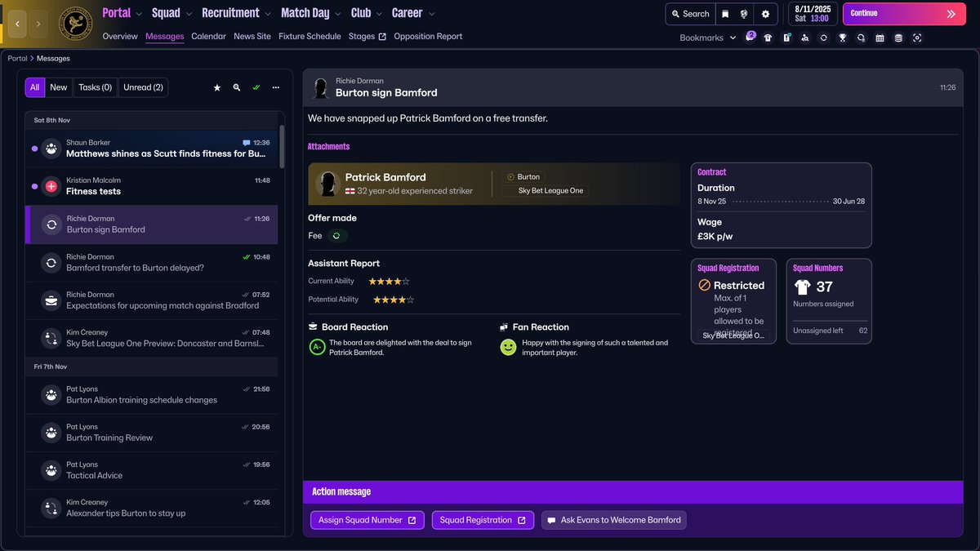Open the Stages external tab
The image size is (980, 551).
(367, 37)
